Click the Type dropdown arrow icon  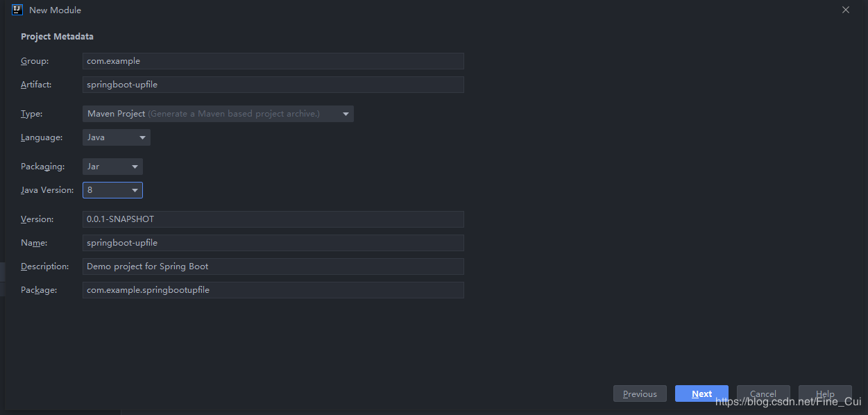pos(346,114)
